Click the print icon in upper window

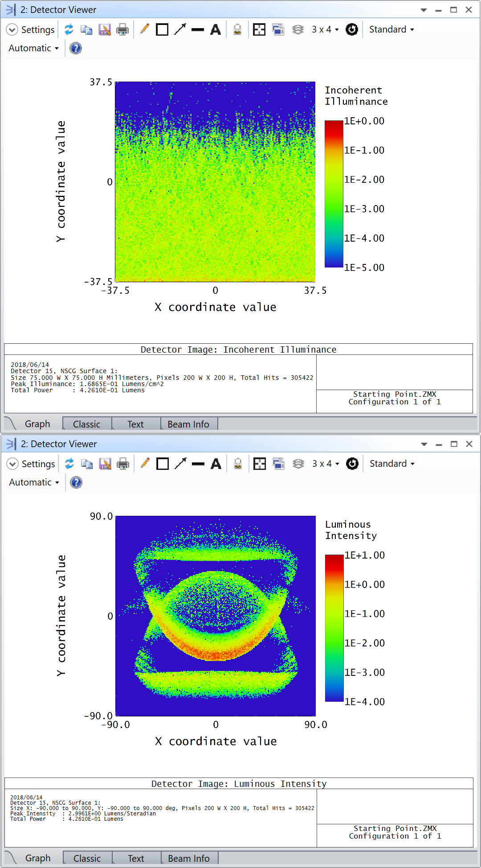pyautogui.click(x=122, y=30)
